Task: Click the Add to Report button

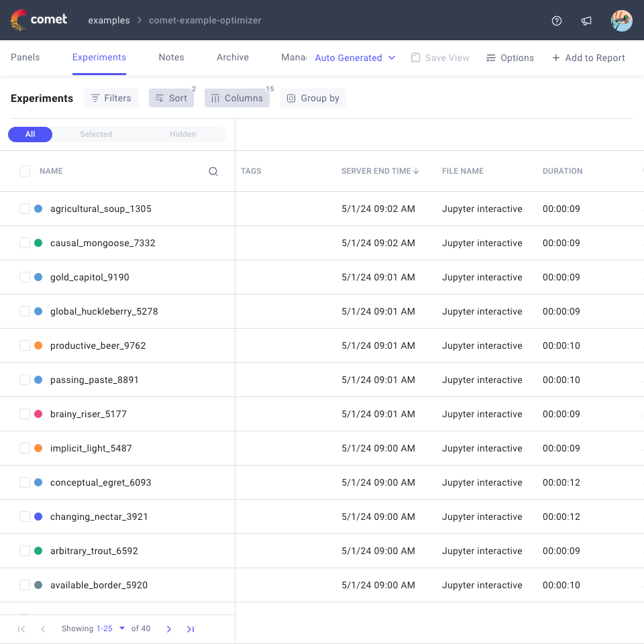Action: point(588,58)
